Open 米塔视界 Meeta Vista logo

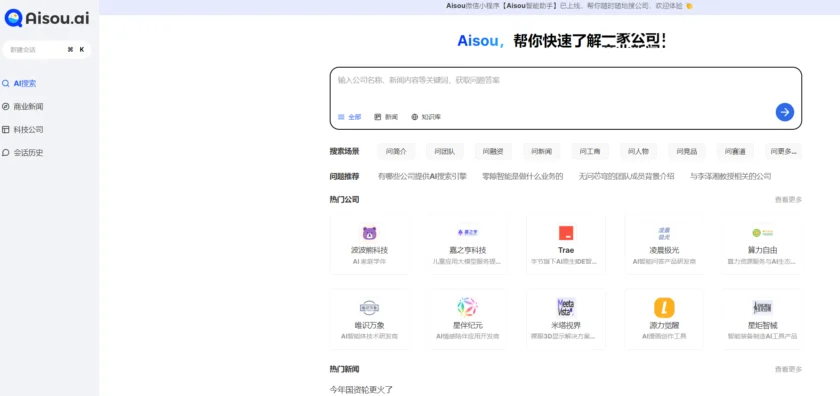point(566,308)
